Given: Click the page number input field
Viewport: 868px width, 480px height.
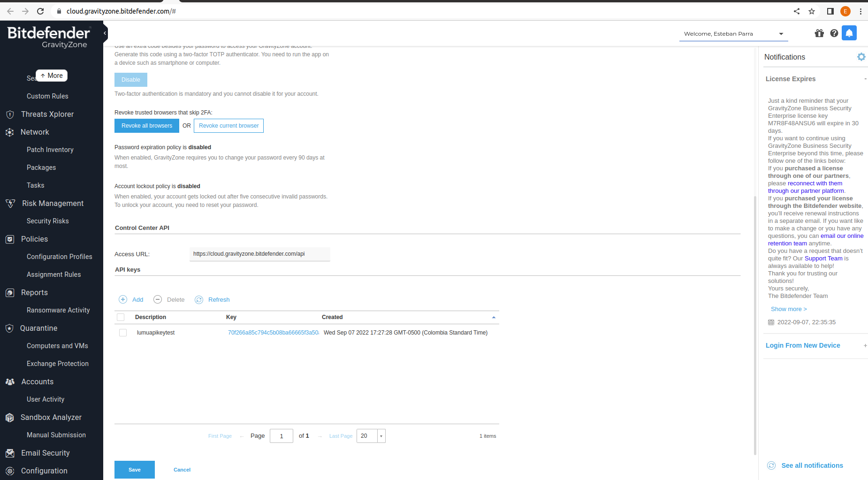Looking at the screenshot, I should tap(281, 436).
